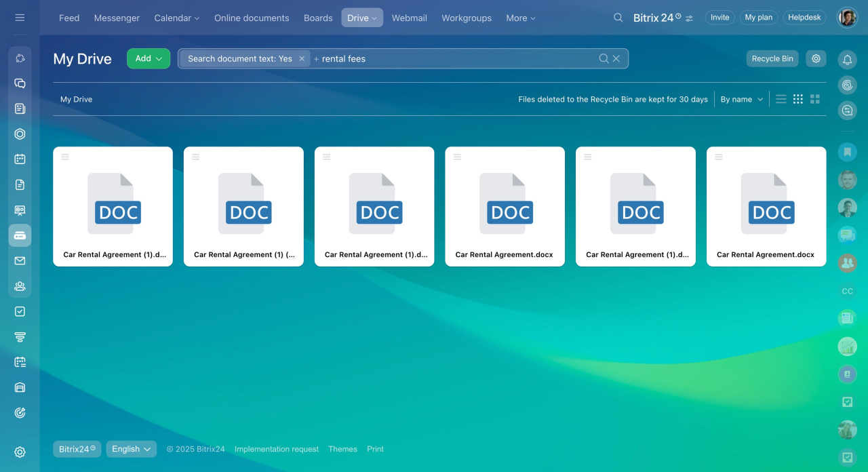Open left sidebar settings gear at bottom

tap(20, 452)
